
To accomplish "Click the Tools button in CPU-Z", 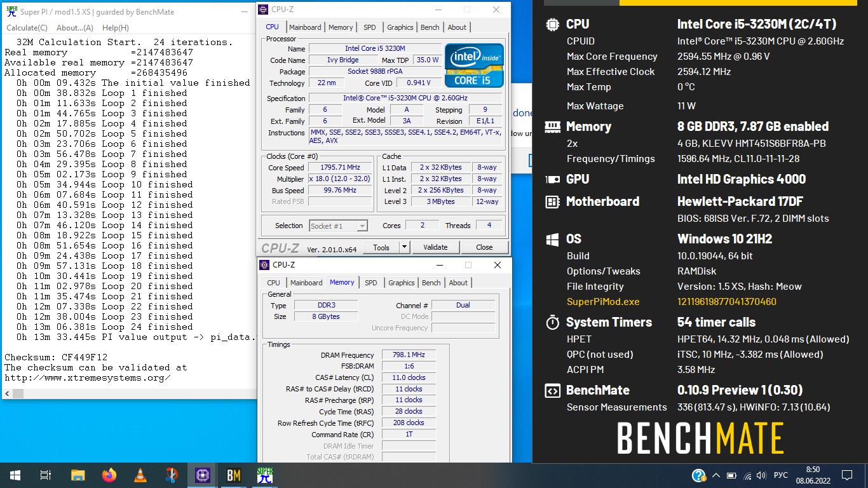I will pyautogui.click(x=381, y=247).
